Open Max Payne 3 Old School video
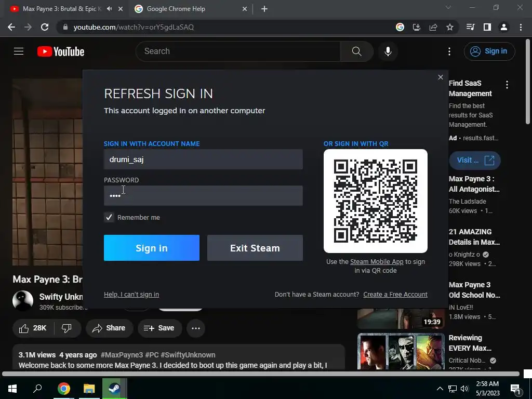 474,290
